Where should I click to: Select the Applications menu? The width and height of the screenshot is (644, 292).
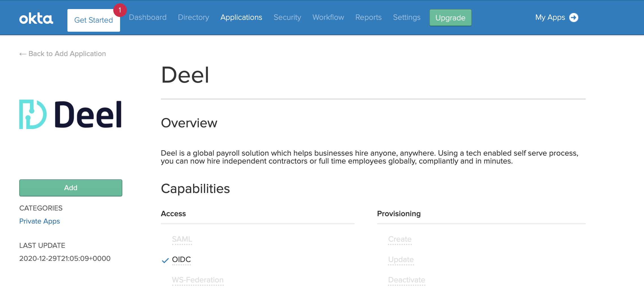point(241,17)
